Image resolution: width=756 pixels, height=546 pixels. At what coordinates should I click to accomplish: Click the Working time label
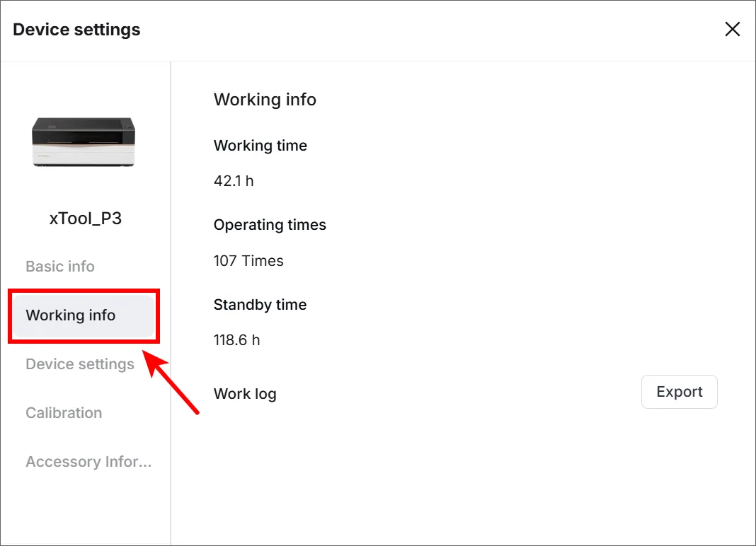coord(260,145)
